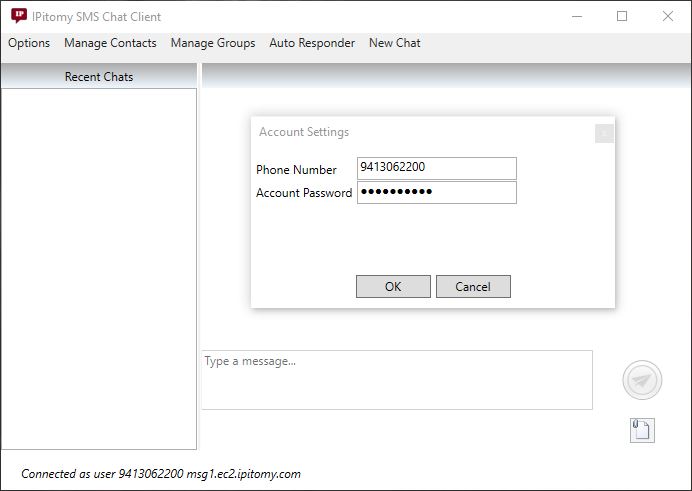Cancel the Account Settings dialog
692x491 pixels.
click(473, 287)
